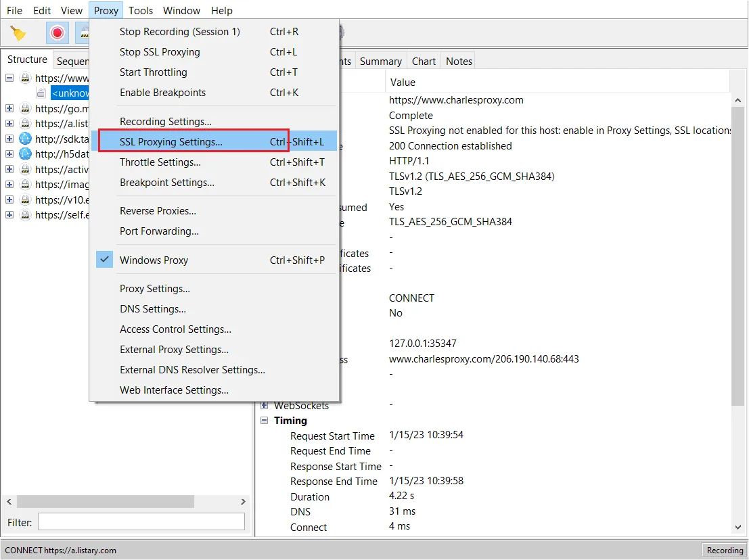Switch to the Summary tab
Viewport: 749px width, 560px height.
(x=381, y=61)
